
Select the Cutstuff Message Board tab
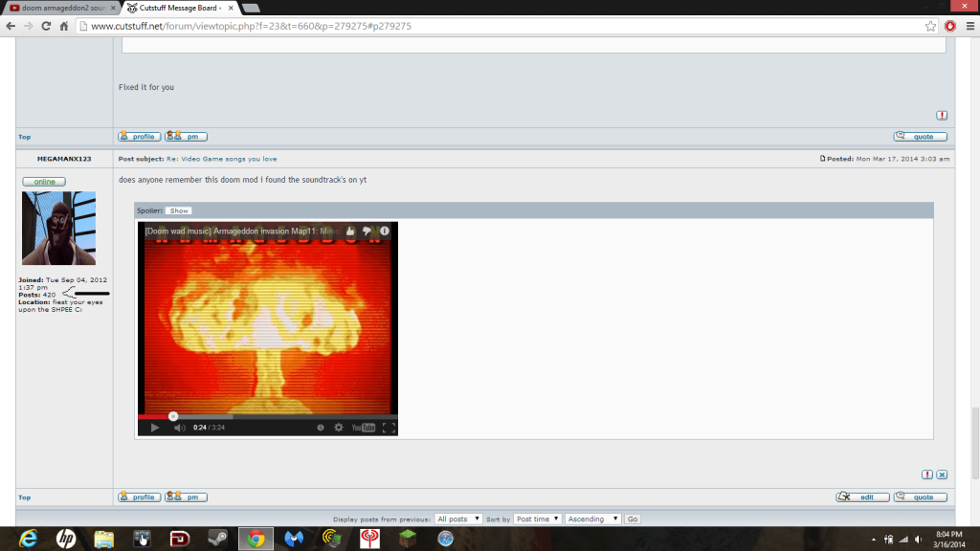pos(179,8)
